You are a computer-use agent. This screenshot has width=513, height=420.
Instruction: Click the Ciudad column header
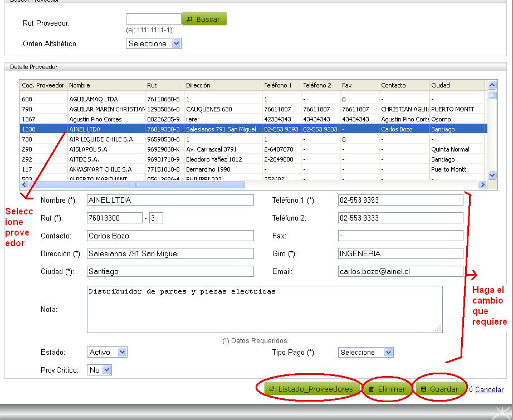[x=457, y=85]
